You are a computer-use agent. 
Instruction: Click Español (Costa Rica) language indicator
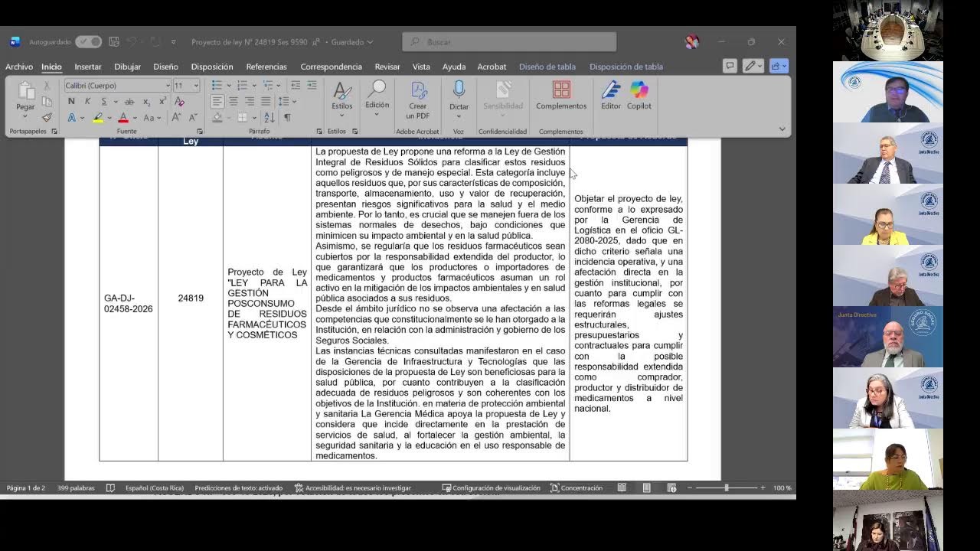(154, 487)
